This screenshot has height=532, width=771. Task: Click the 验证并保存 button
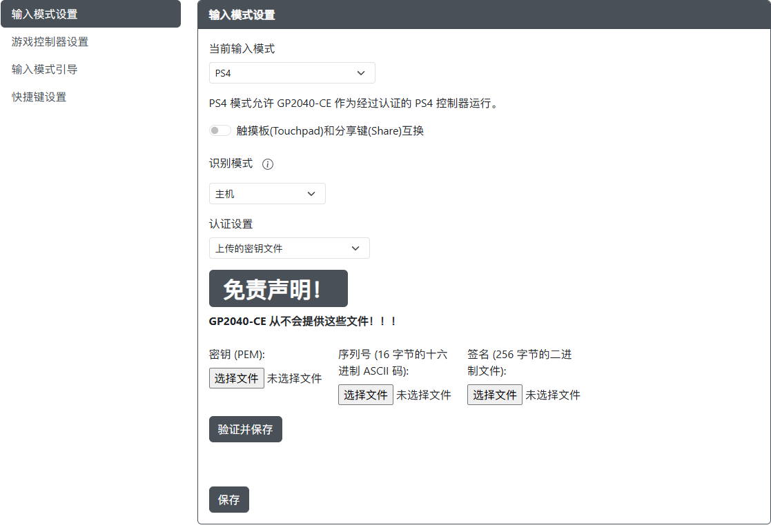(245, 429)
